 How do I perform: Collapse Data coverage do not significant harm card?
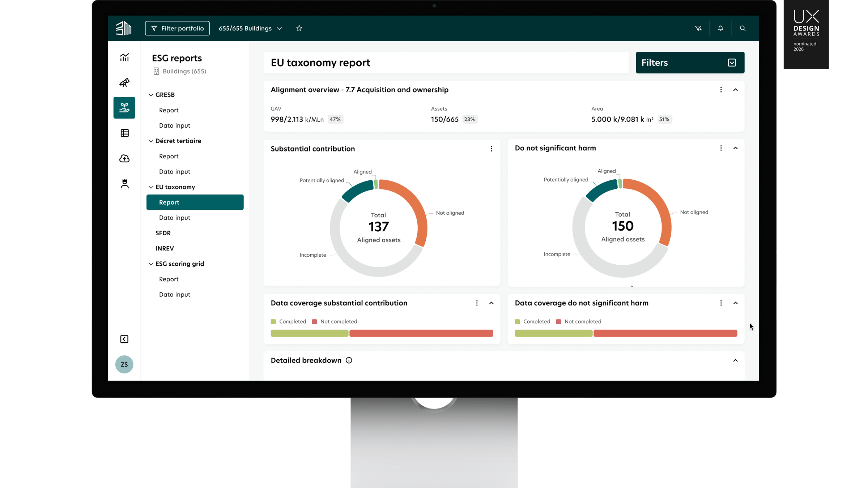tap(735, 303)
